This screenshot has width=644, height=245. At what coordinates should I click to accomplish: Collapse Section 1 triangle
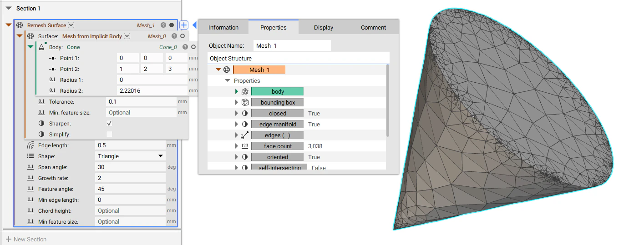pyautogui.click(x=9, y=8)
